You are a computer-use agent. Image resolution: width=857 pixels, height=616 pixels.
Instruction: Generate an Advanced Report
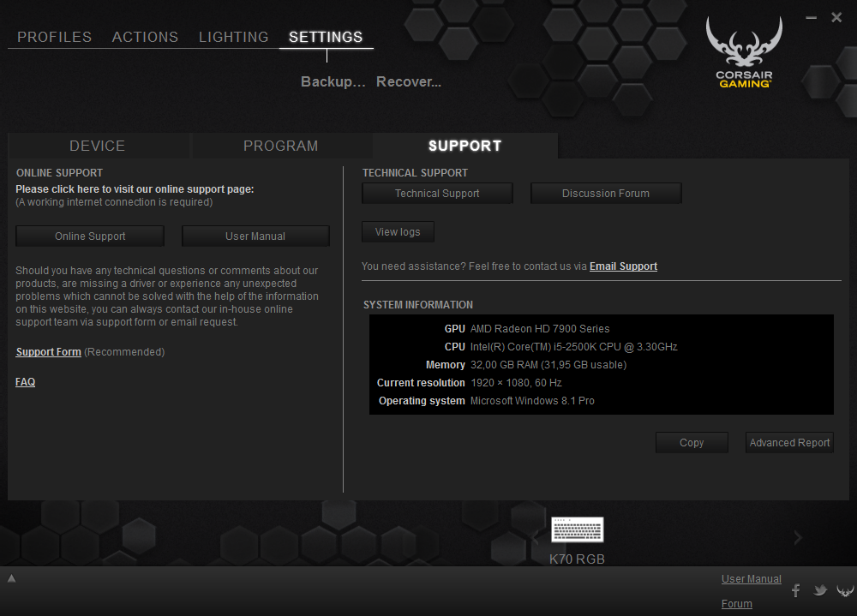pyautogui.click(x=790, y=443)
